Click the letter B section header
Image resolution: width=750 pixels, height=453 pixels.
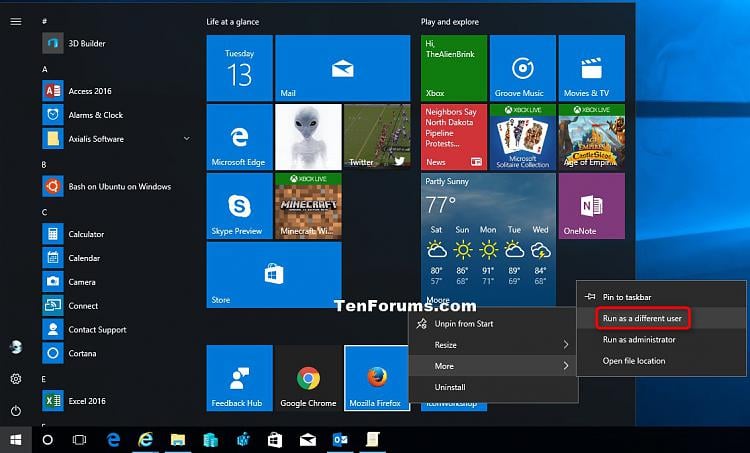point(44,165)
